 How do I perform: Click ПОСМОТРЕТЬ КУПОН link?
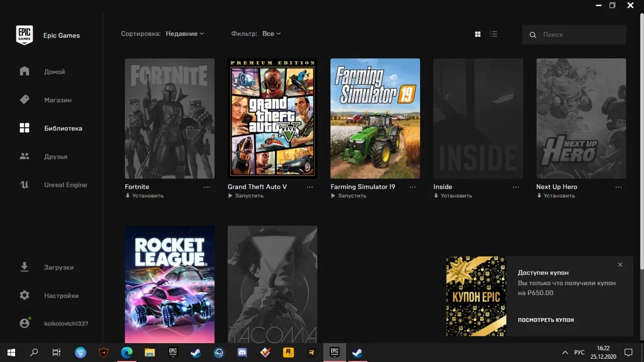click(x=546, y=320)
